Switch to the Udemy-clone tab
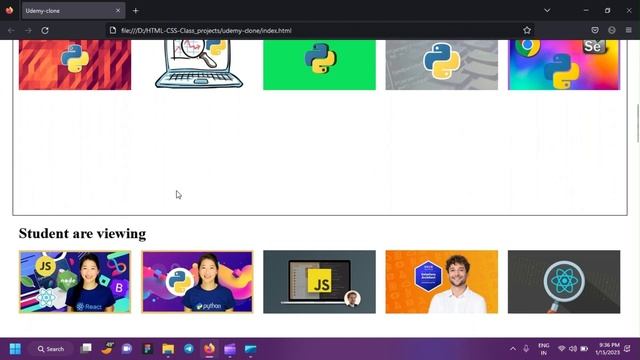This screenshot has height=360, width=640. coord(73,11)
